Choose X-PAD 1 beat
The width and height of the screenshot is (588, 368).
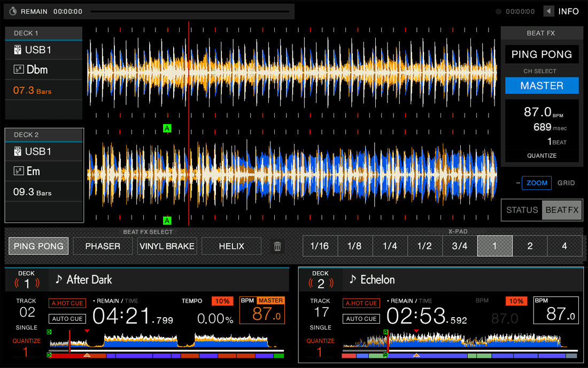tap(495, 246)
